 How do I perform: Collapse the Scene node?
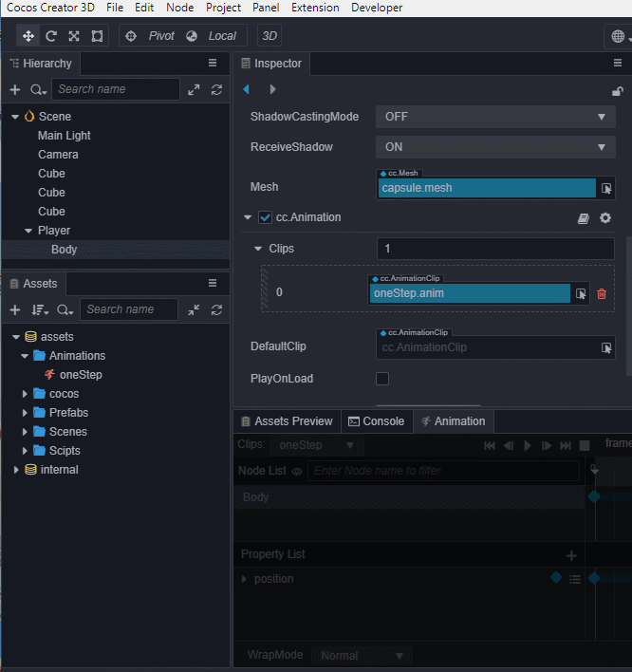15,117
